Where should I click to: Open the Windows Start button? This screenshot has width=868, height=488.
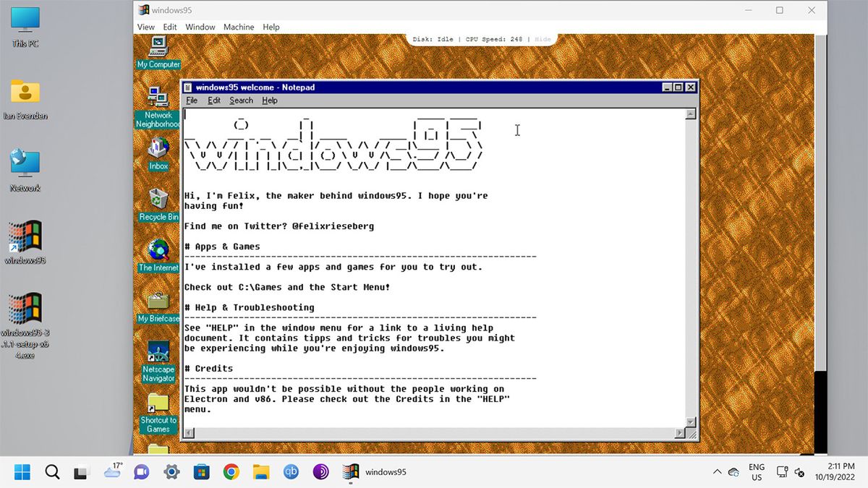(x=22, y=472)
